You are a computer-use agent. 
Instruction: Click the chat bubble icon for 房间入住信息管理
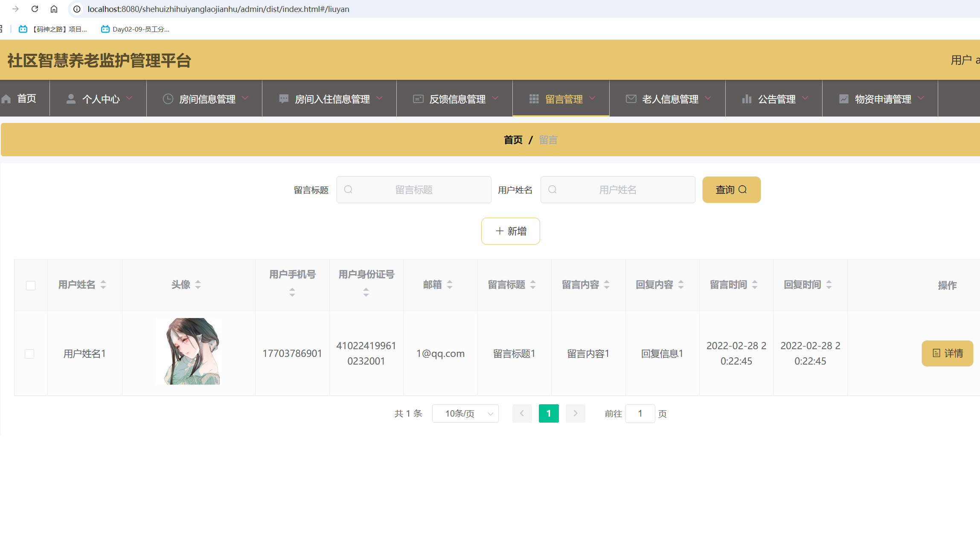click(x=283, y=98)
